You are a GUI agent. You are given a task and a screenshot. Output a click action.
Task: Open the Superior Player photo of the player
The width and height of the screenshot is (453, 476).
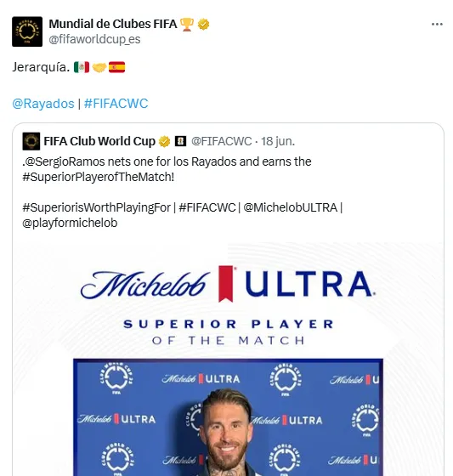click(228, 417)
